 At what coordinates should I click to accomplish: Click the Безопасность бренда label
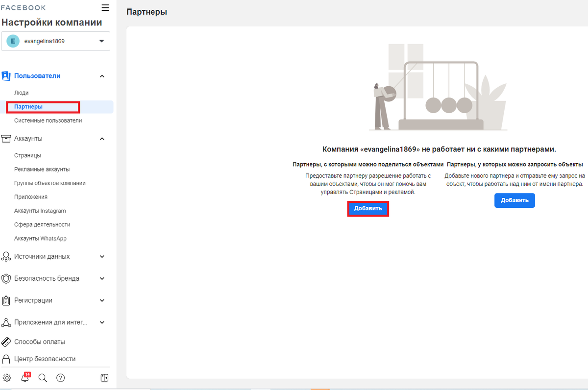click(x=47, y=278)
